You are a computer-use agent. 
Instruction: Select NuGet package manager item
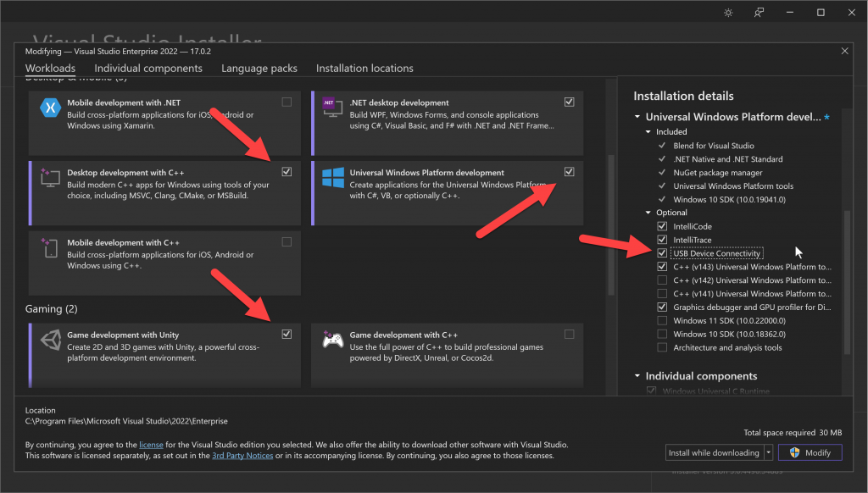point(718,173)
